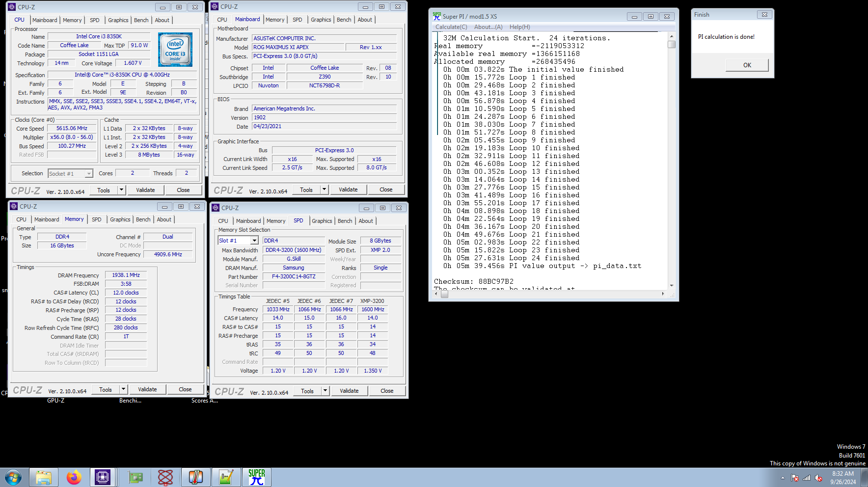The width and height of the screenshot is (868, 487).
Task: Click the model field ROG MAXIMUS XI APEX
Action: click(x=298, y=47)
